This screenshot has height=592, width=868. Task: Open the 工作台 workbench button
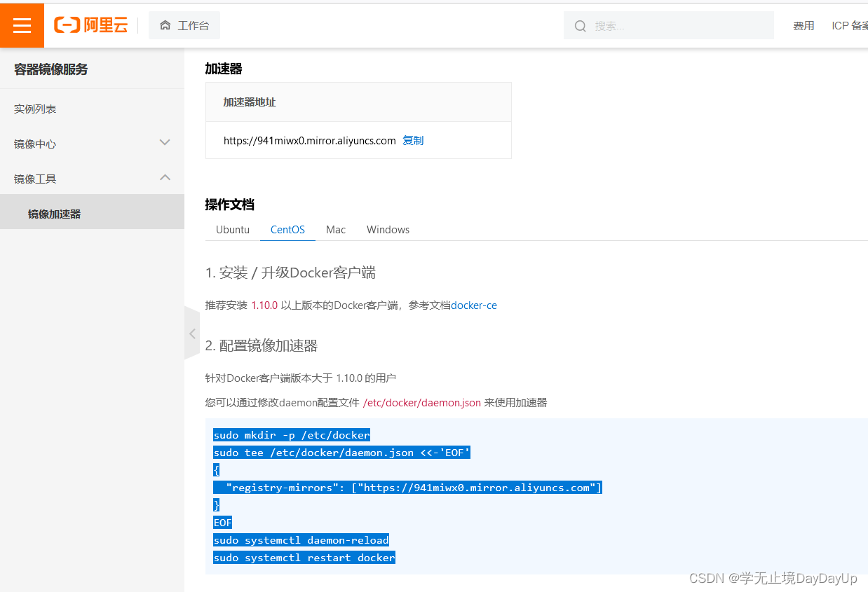pyautogui.click(x=184, y=25)
